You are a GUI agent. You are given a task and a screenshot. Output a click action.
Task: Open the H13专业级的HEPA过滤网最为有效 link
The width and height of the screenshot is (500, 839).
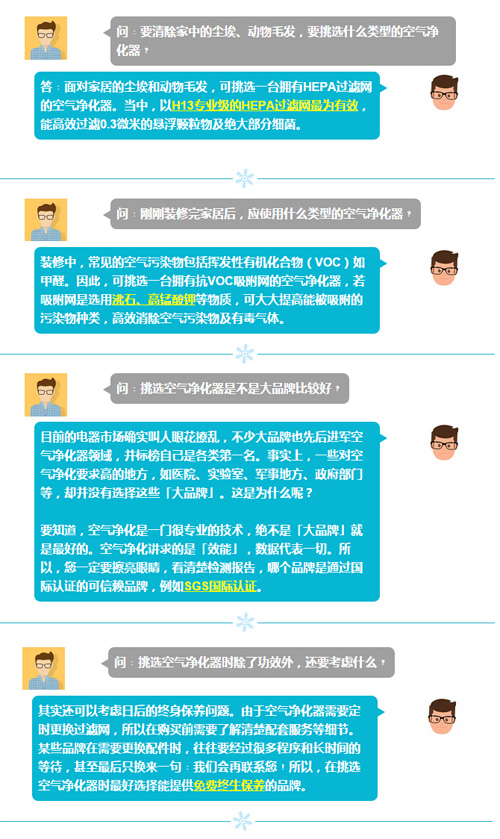[x=265, y=105]
